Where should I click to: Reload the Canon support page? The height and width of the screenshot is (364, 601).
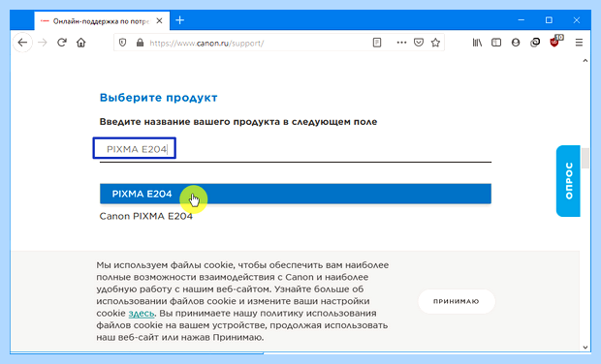pyautogui.click(x=62, y=43)
